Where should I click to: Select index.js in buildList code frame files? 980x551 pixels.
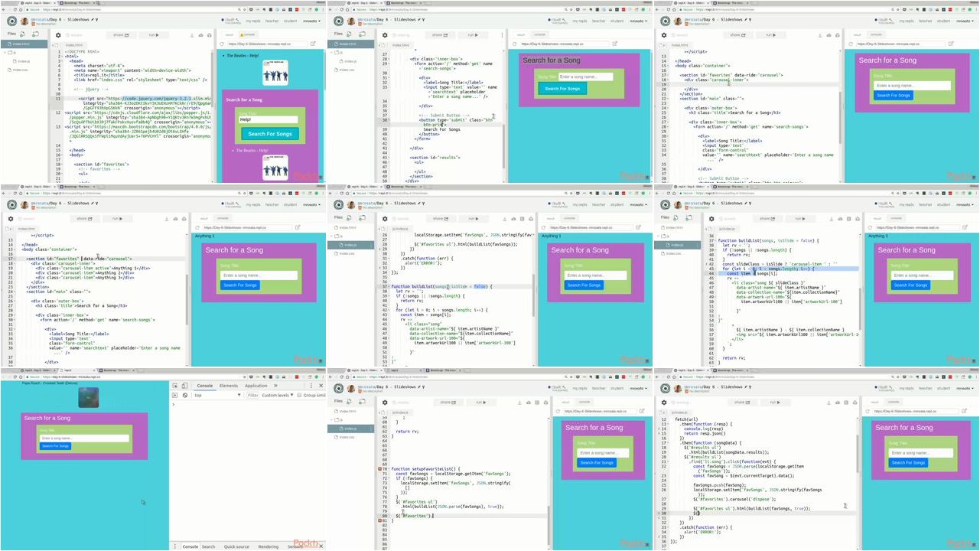tap(350, 245)
